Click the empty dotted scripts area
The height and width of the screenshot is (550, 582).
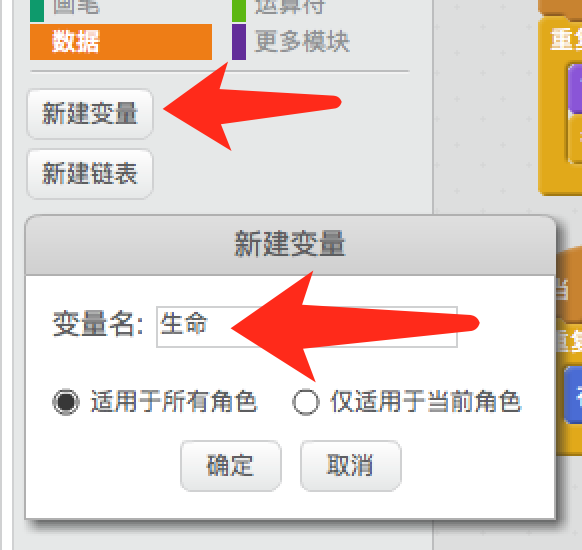[483, 111]
